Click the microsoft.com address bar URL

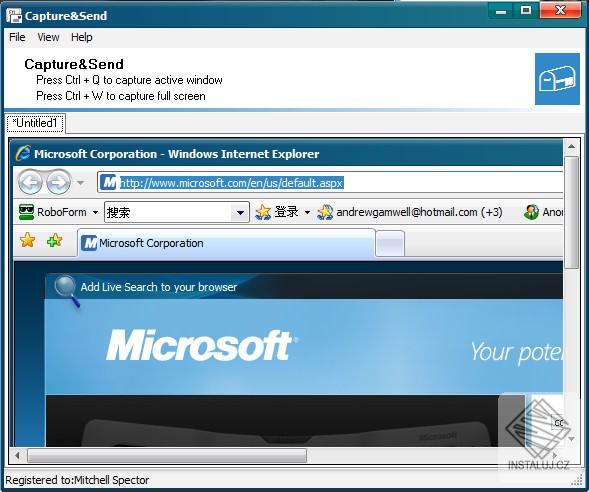tap(231, 183)
